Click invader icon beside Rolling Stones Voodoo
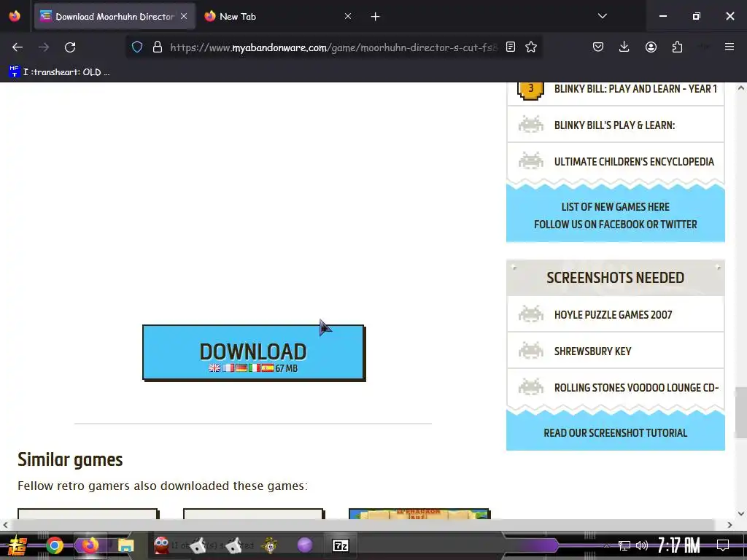747x560 pixels. (x=531, y=388)
